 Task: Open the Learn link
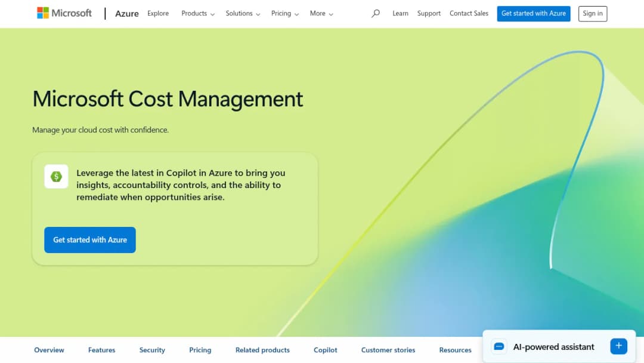point(400,14)
